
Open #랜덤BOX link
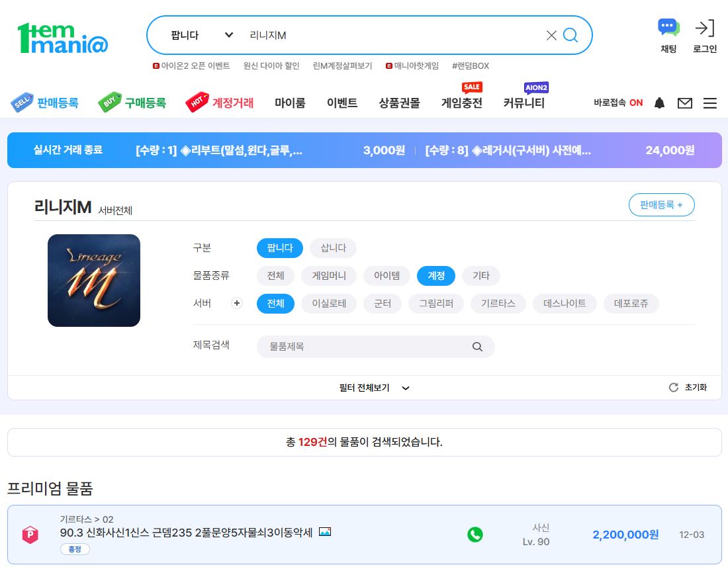tap(471, 66)
